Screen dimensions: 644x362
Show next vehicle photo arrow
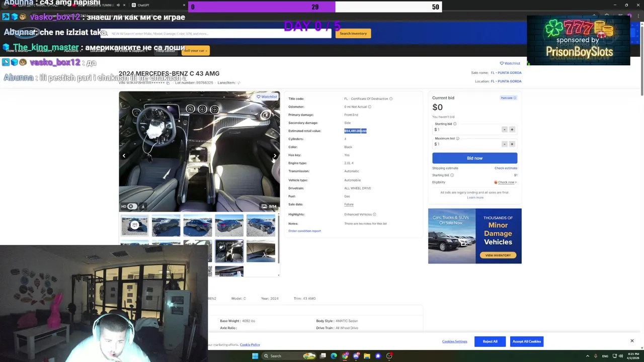click(275, 156)
